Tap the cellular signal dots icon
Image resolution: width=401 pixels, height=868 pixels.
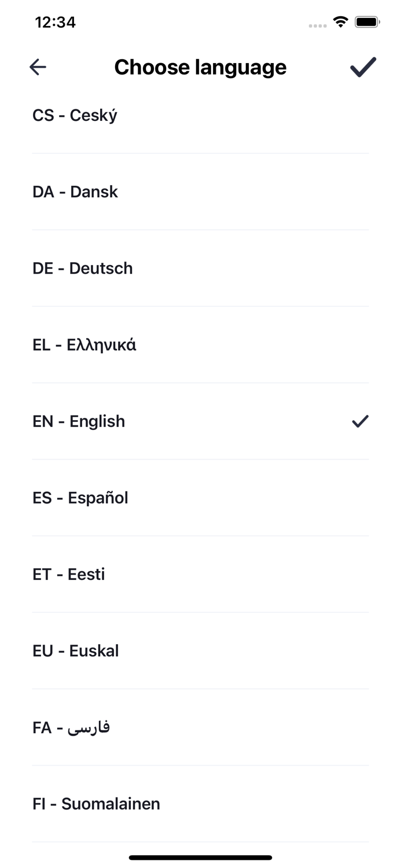tap(318, 25)
